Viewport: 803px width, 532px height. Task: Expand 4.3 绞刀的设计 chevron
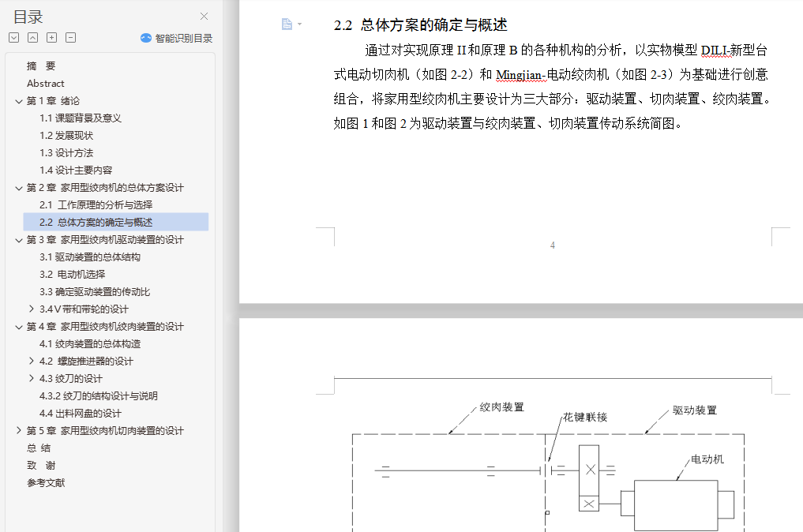coord(32,378)
